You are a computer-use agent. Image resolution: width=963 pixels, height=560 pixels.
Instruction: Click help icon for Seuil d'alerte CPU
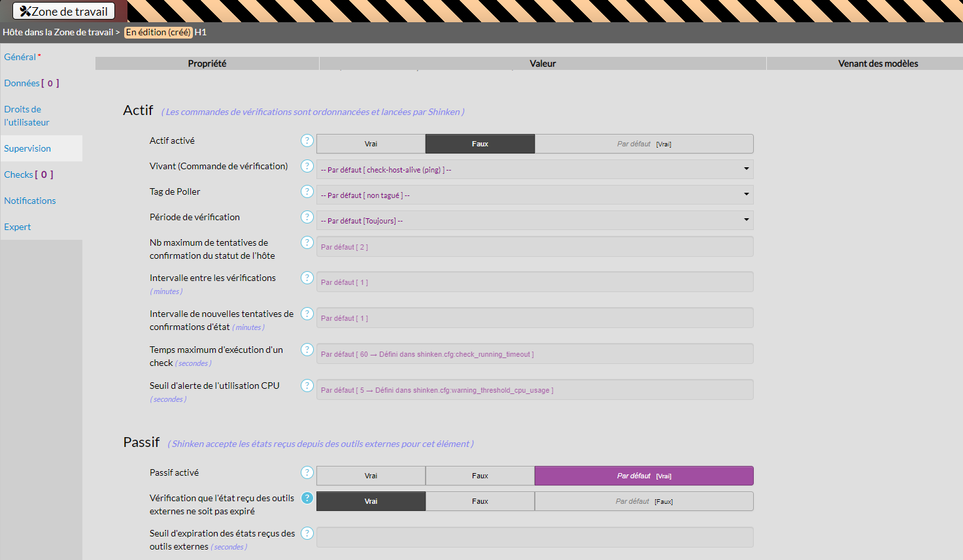[x=307, y=386]
